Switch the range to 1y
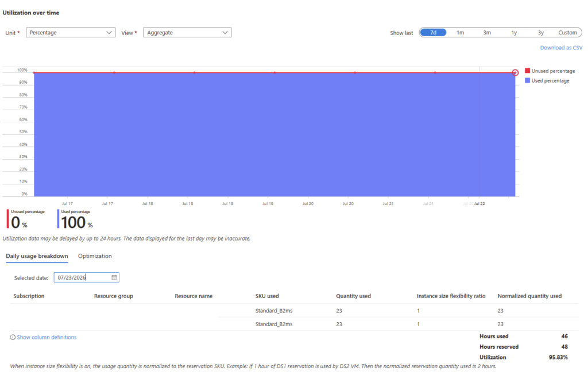 (514, 33)
